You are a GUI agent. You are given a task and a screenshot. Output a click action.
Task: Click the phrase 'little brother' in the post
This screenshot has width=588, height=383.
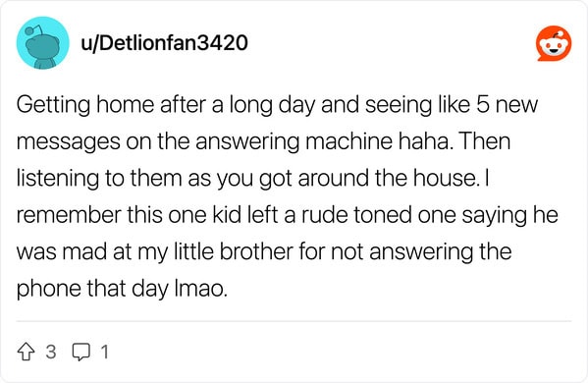pyautogui.click(x=234, y=251)
